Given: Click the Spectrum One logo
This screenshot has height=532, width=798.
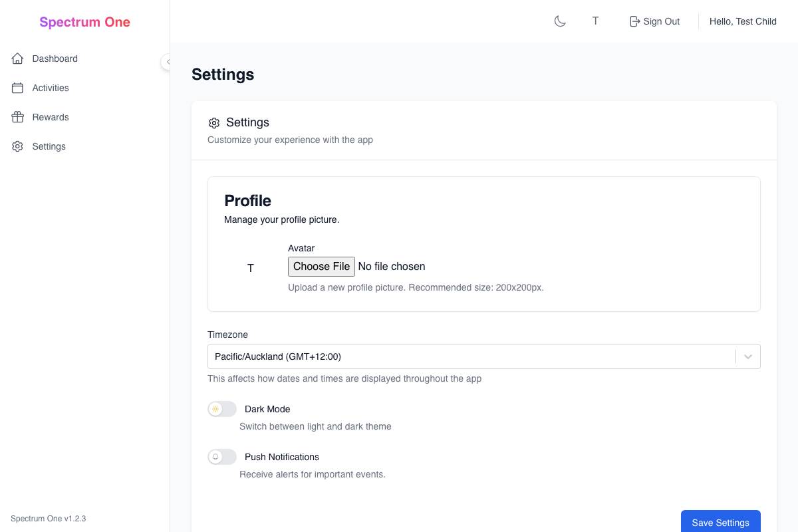Looking at the screenshot, I should coord(84,22).
